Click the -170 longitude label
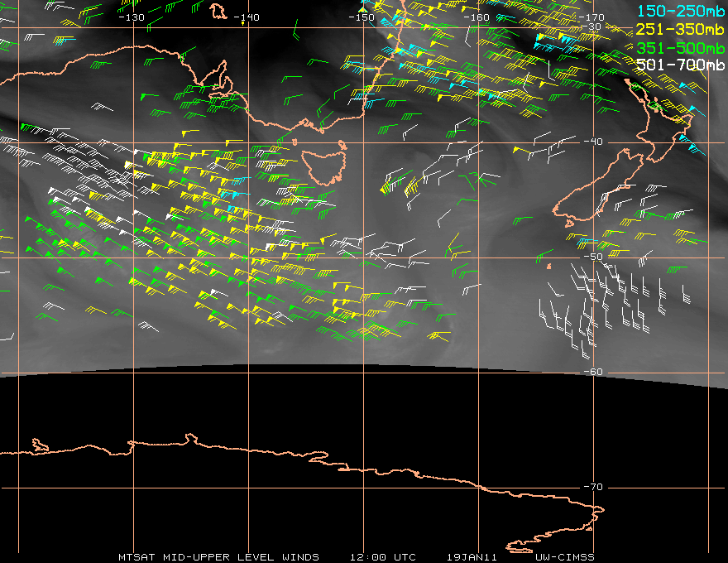 [591, 17]
